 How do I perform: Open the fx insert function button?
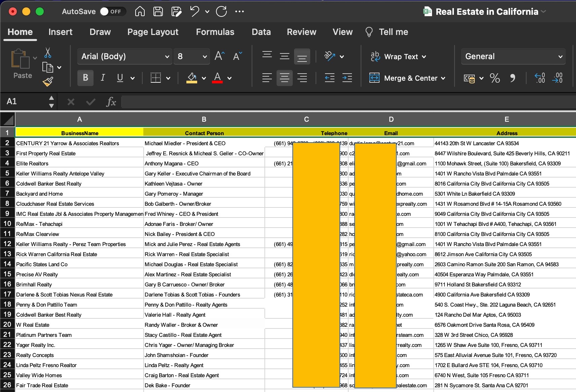pos(111,102)
